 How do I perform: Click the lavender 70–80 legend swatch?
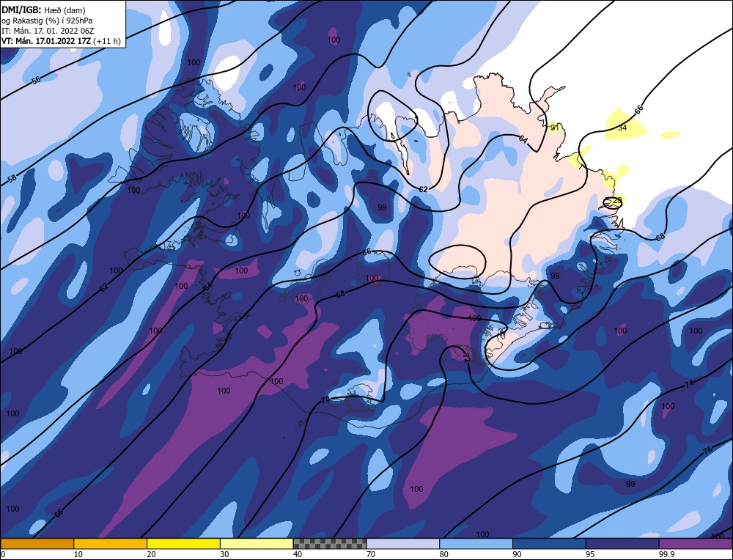(403, 543)
